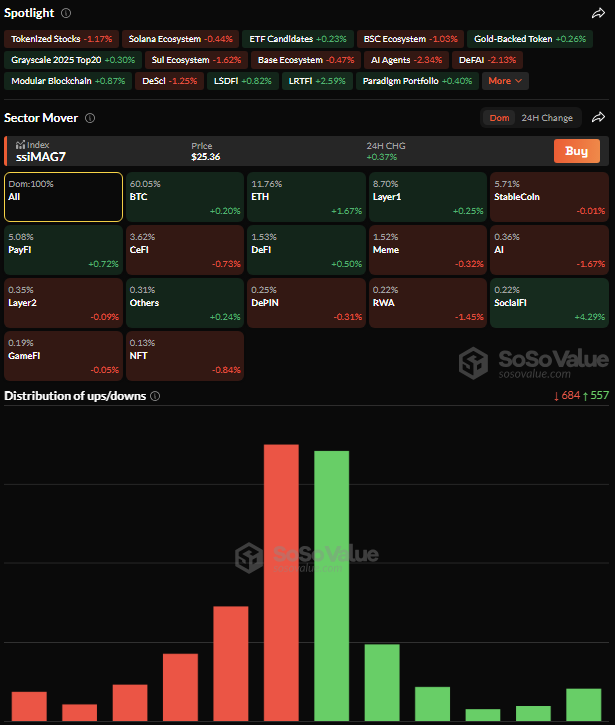Click the tallest red bar in the chart

(281, 583)
